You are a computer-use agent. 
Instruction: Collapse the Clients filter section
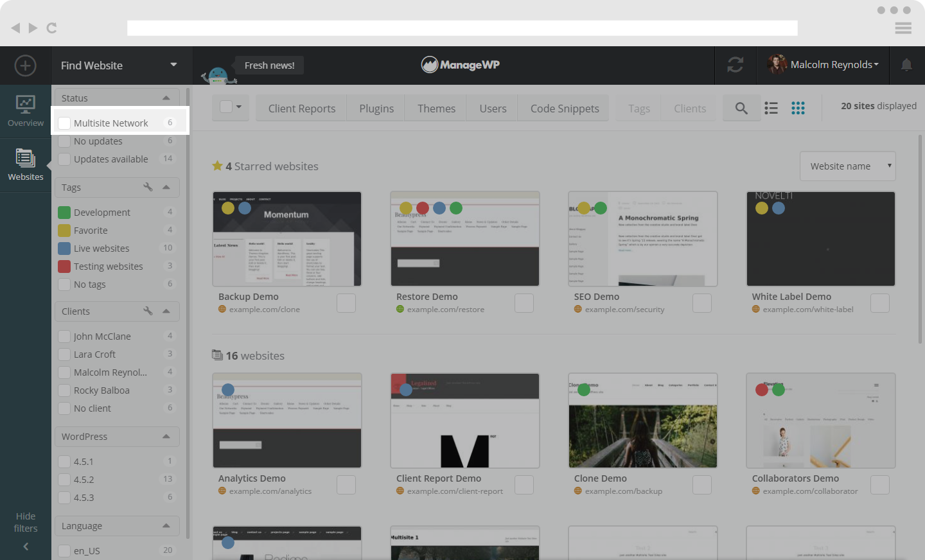tap(166, 311)
